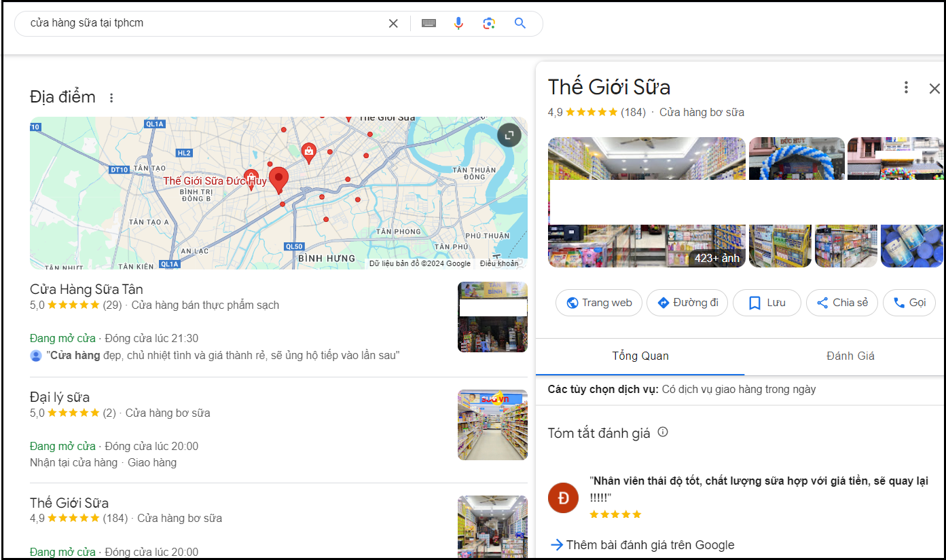The image size is (946, 560).
Task: Click the Cửa Hàng Sữa Tân thumbnail image
Action: point(492,317)
